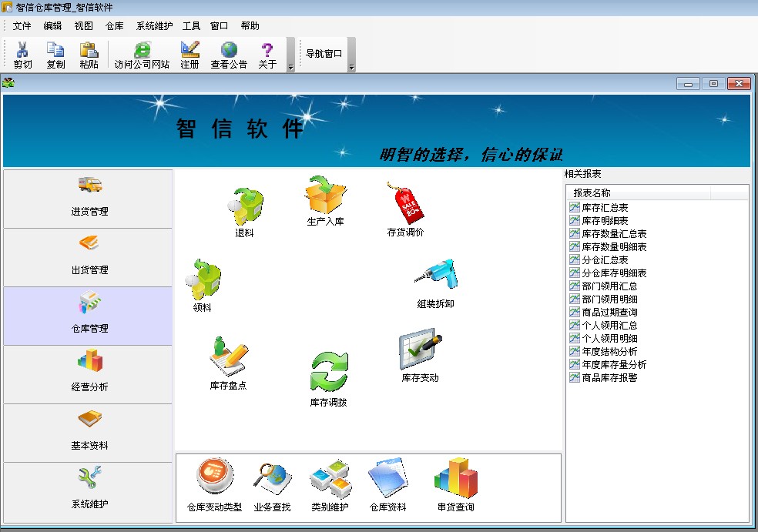The image size is (758, 532).
Task: Open 串货查询 bar chart icon
Action: [x=456, y=485]
